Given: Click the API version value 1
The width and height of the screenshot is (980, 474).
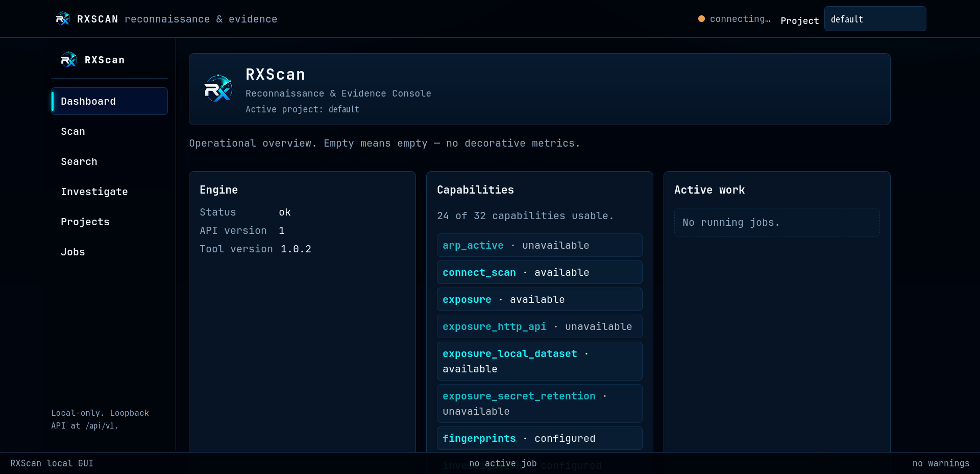Looking at the screenshot, I should click(x=282, y=230).
